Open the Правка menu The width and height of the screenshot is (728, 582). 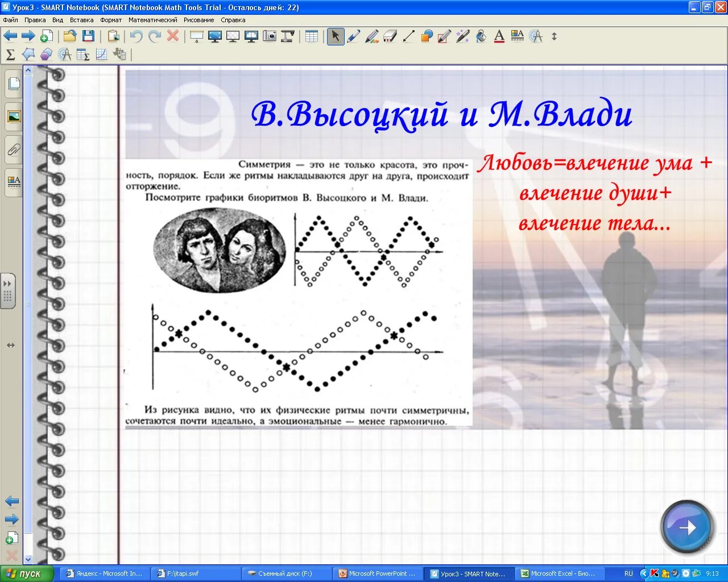tap(35, 20)
